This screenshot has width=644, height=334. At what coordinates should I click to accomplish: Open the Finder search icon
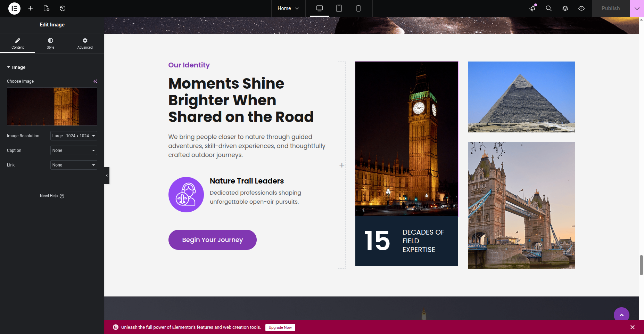(x=548, y=8)
